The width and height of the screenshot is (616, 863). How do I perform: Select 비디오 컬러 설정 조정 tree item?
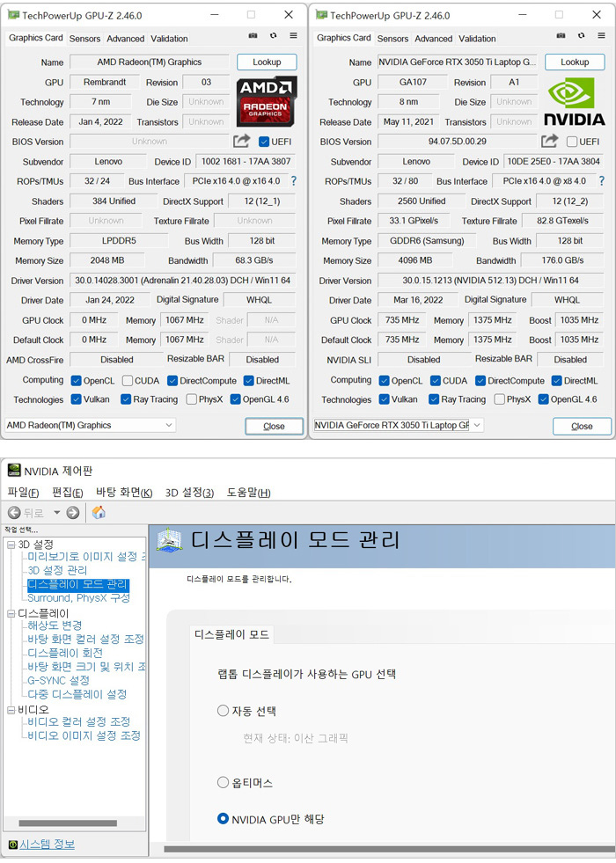click(78, 721)
